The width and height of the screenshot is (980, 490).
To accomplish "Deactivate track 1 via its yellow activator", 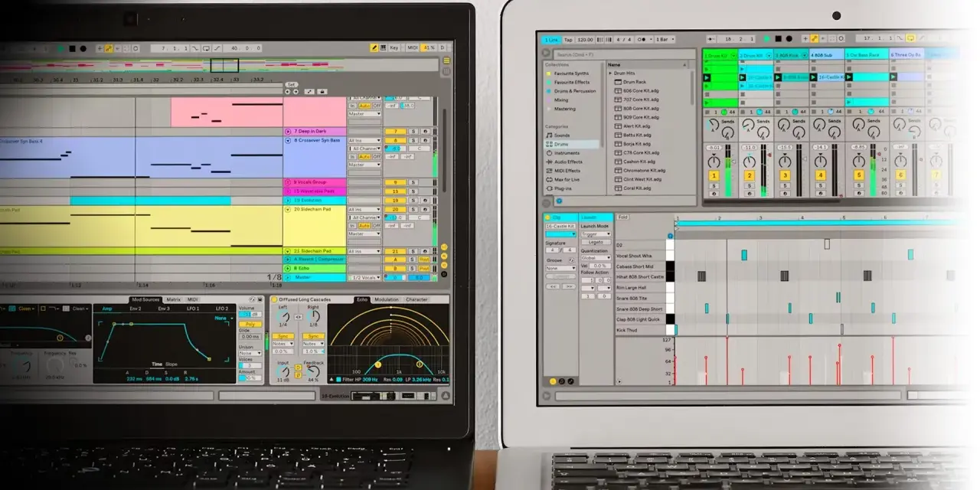I will pyautogui.click(x=714, y=176).
